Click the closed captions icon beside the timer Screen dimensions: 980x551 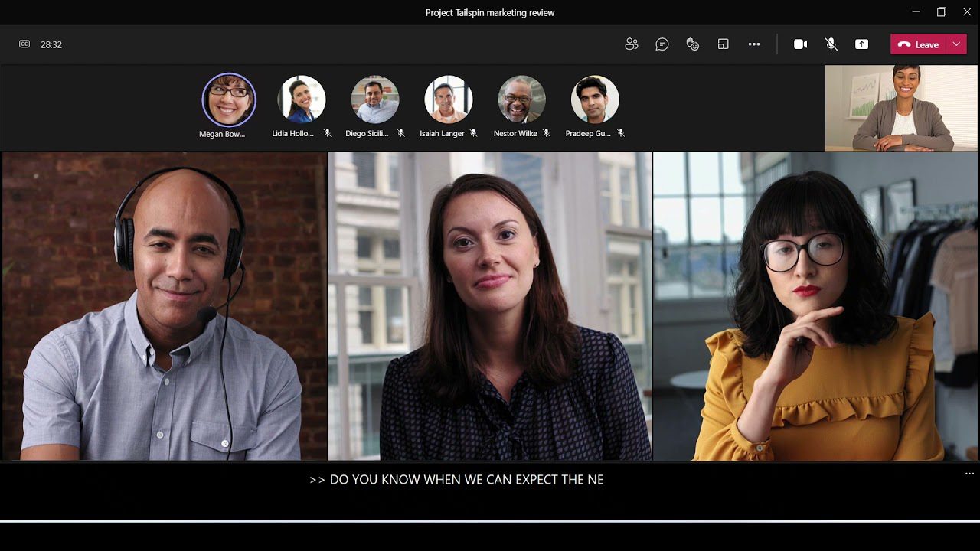point(24,44)
